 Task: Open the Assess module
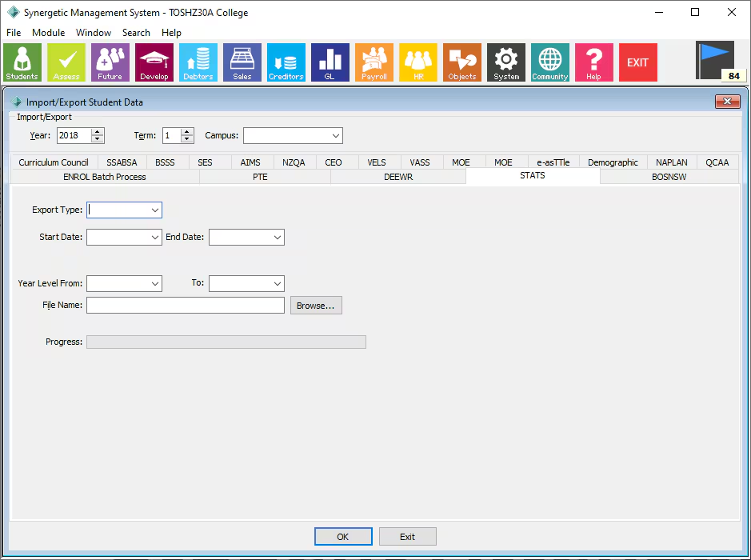pyautogui.click(x=66, y=62)
